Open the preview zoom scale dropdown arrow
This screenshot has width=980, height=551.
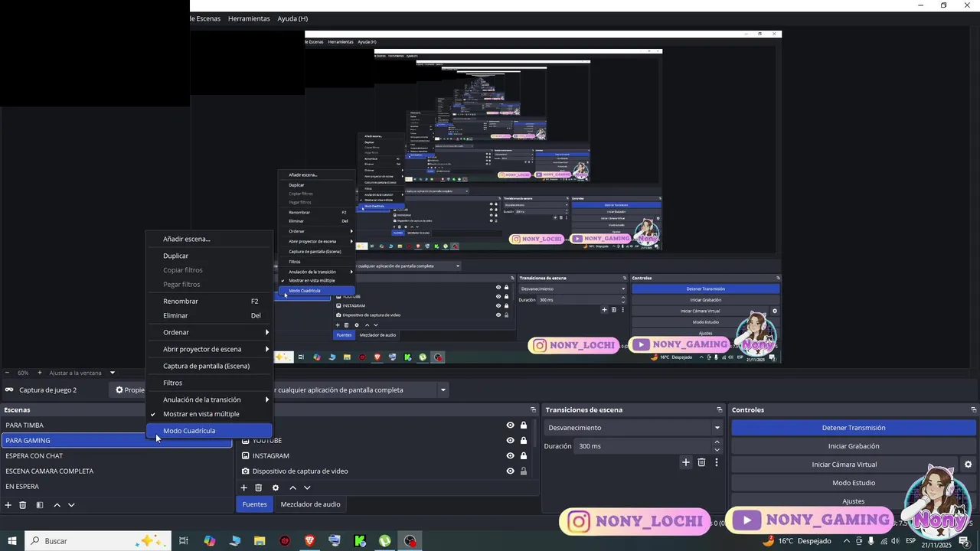pos(112,373)
